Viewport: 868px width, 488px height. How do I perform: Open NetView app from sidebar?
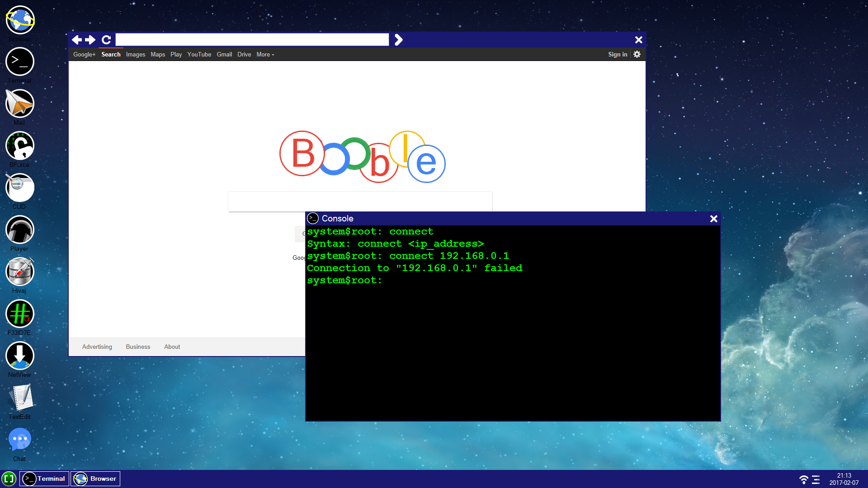(19, 356)
